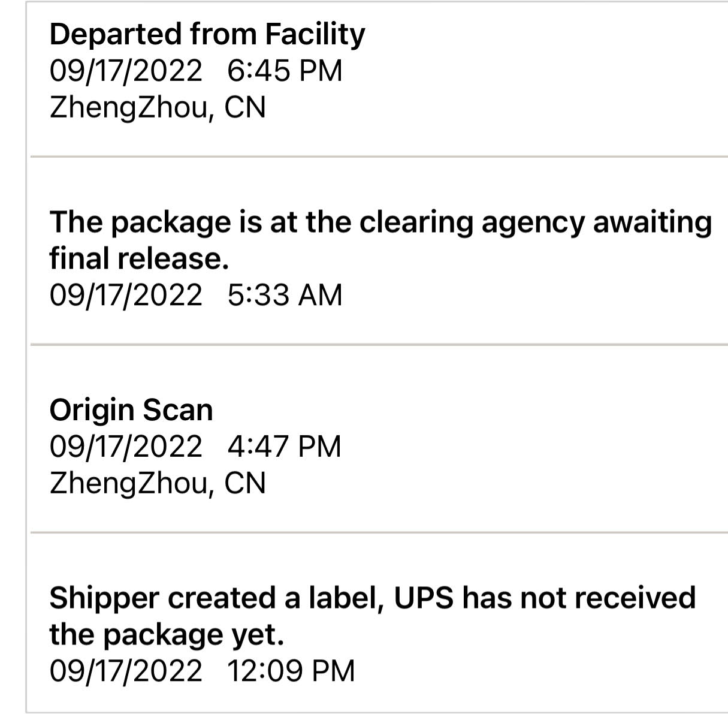Open the clearing agency awaiting release status

[x=380, y=222]
